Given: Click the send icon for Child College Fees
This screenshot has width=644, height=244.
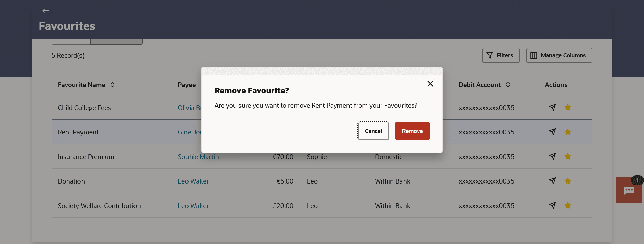Looking at the screenshot, I should (x=552, y=107).
